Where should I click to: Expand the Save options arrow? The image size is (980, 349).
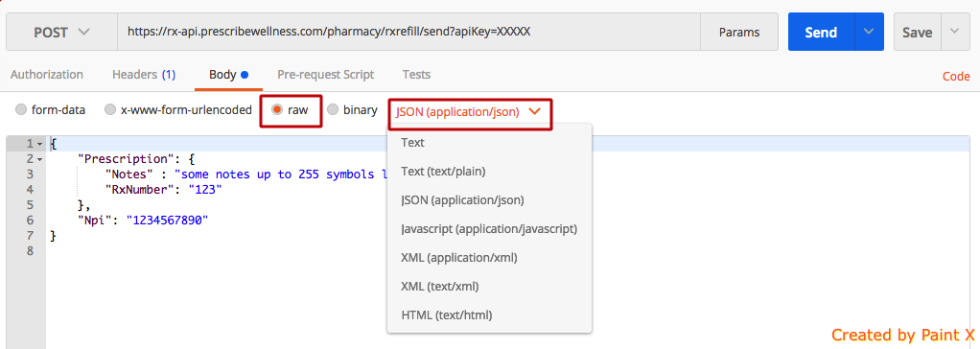click(x=955, y=32)
